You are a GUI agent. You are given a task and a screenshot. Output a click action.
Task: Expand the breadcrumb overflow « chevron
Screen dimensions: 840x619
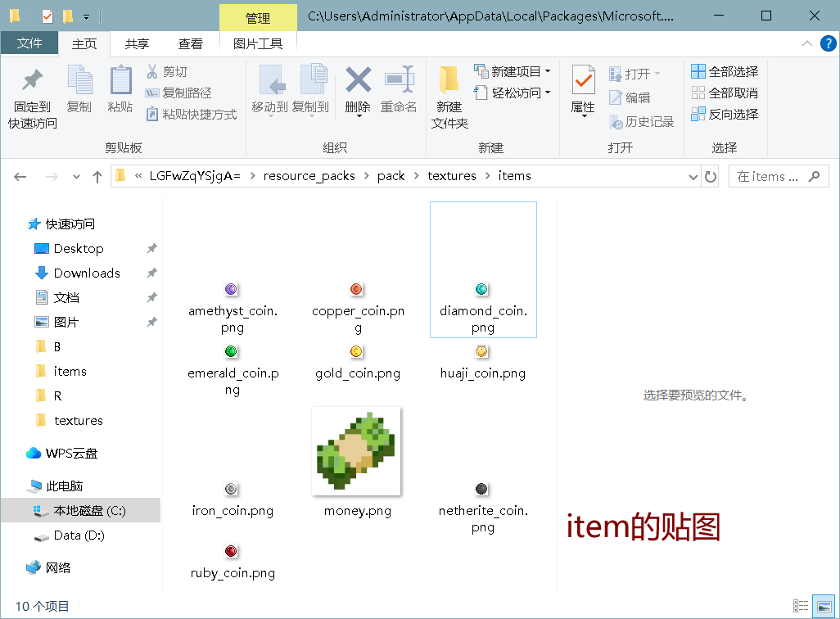tap(138, 176)
